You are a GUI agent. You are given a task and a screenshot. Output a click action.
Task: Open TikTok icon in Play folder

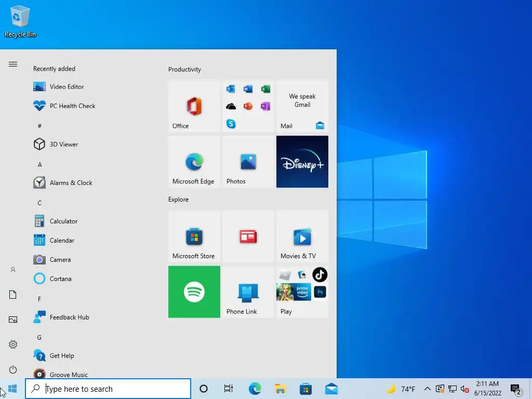320,275
